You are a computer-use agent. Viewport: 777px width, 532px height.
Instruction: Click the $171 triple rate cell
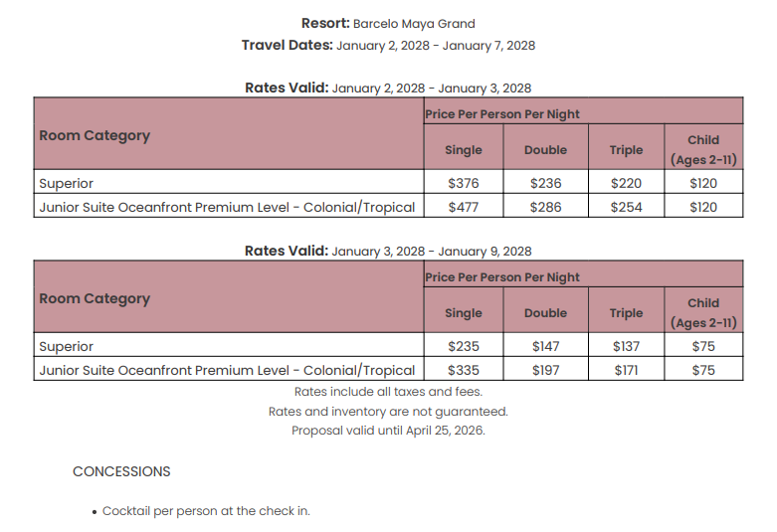pos(626,370)
